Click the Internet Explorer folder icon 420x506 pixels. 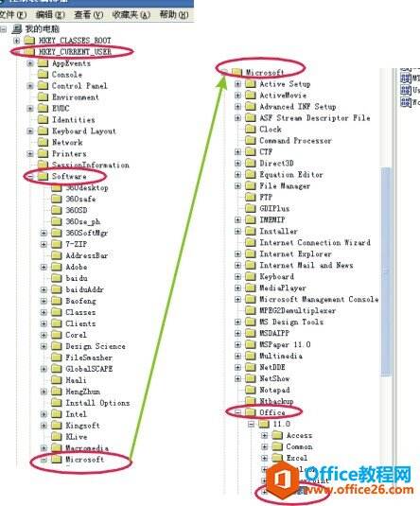(x=251, y=254)
